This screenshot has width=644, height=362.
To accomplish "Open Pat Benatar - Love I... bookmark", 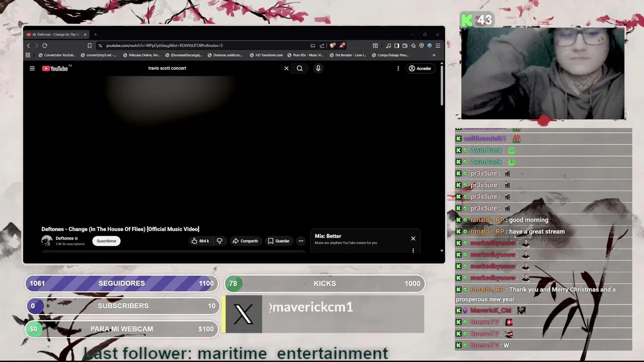I will 348,55.
